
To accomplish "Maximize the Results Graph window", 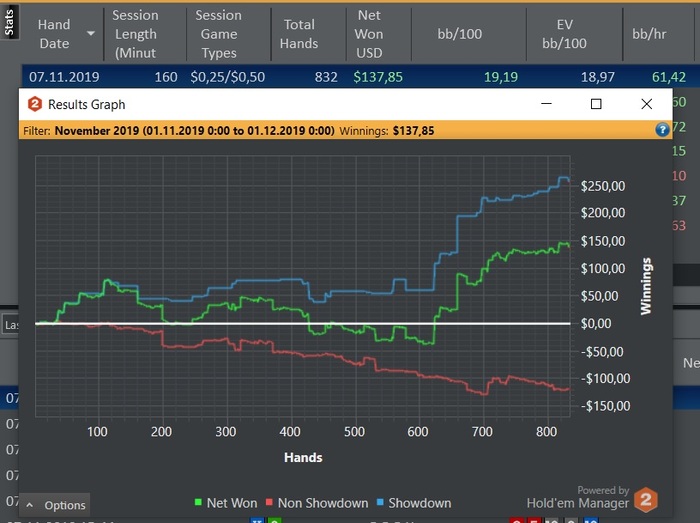I will (596, 104).
